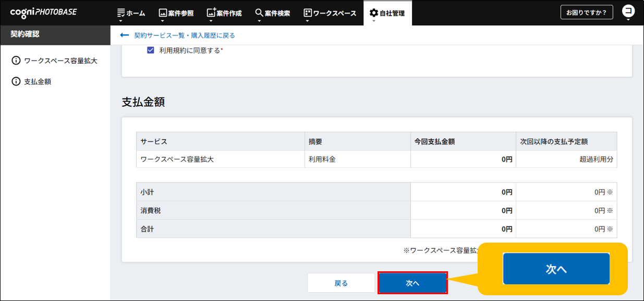This screenshot has width=644, height=301.
Task: Expand the dropdown arrow under user avatar
Action: point(628,20)
